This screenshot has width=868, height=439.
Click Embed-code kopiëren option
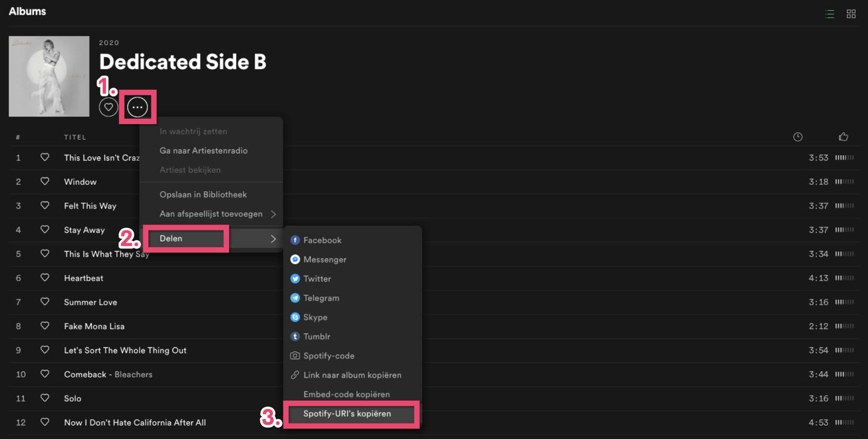pyautogui.click(x=346, y=394)
